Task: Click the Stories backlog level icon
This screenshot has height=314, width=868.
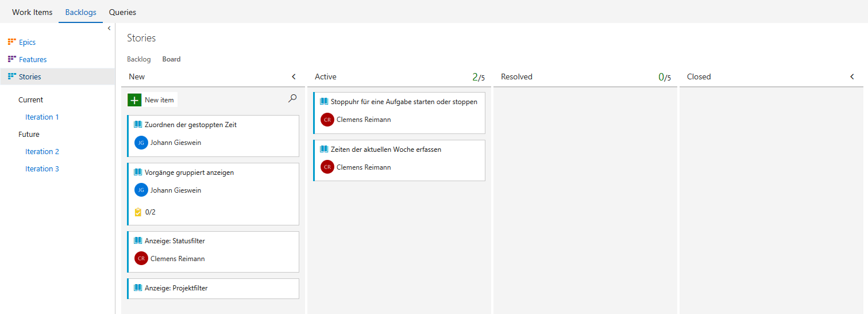Action: 11,76
